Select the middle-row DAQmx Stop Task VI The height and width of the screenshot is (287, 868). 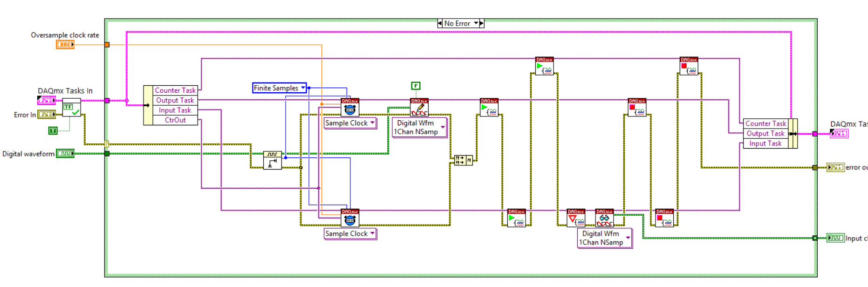click(x=637, y=108)
